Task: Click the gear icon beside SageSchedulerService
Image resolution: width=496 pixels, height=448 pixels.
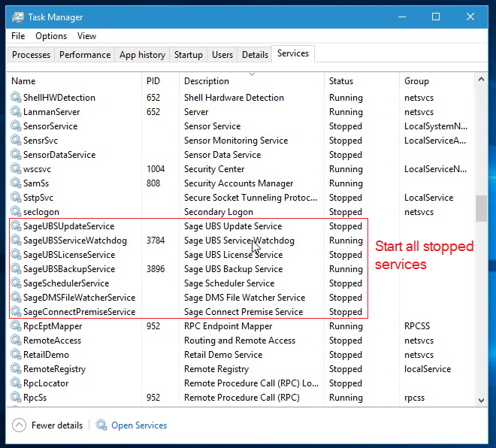Action: 16,283
